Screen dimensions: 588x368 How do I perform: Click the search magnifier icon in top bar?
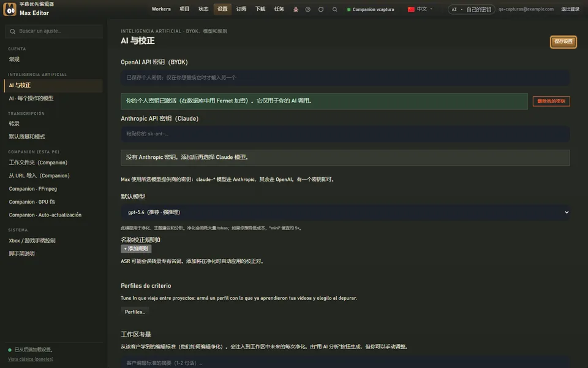click(x=334, y=9)
